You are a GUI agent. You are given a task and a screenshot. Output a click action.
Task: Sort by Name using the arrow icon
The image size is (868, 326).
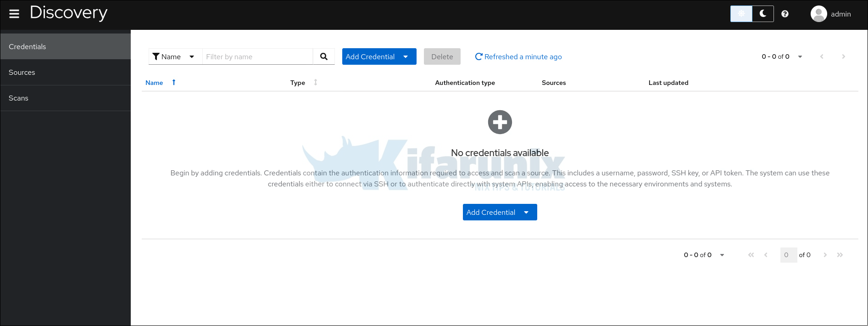pyautogui.click(x=174, y=83)
